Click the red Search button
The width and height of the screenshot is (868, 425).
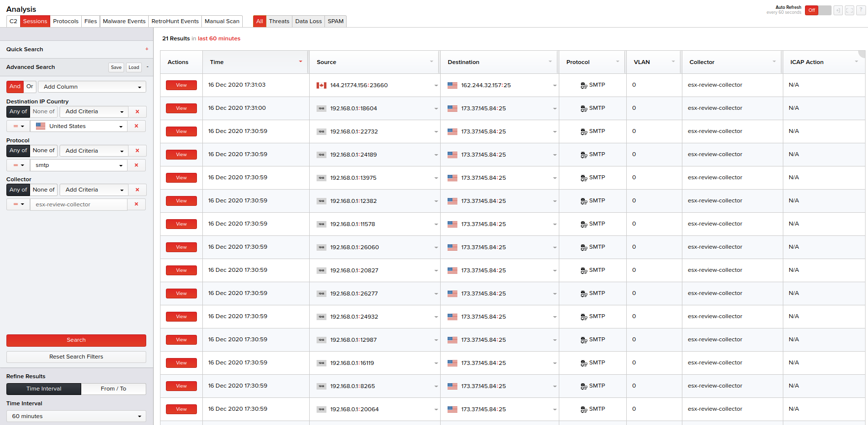[76, 340]
